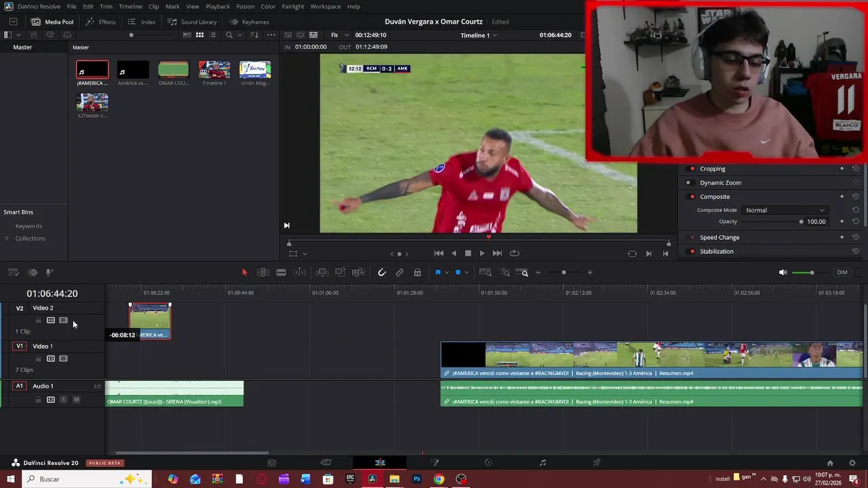Open the Composite Mode Normal dropdown
Viewport: 868px width, 488px height.
(x=785, y=210)
